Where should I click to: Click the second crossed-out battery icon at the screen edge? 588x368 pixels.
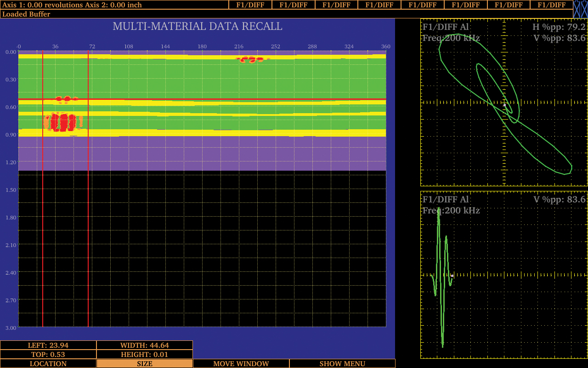click(x=584, y=9)
